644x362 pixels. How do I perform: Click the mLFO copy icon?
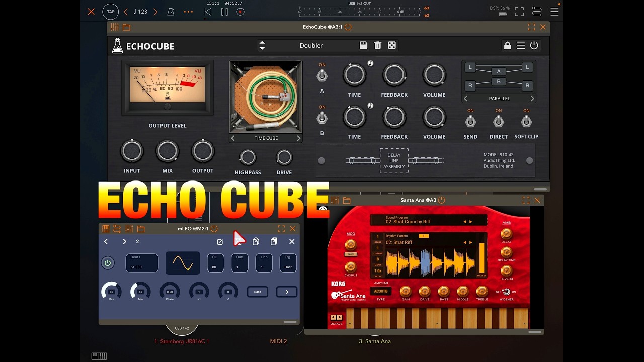tap(256, 242)
